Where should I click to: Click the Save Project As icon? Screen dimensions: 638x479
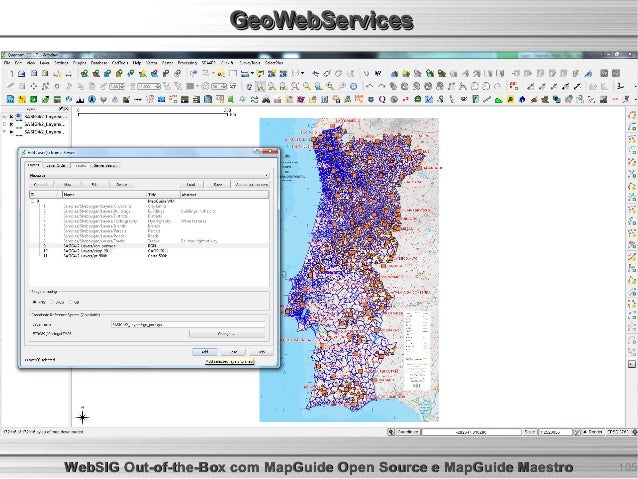[45, 74]
